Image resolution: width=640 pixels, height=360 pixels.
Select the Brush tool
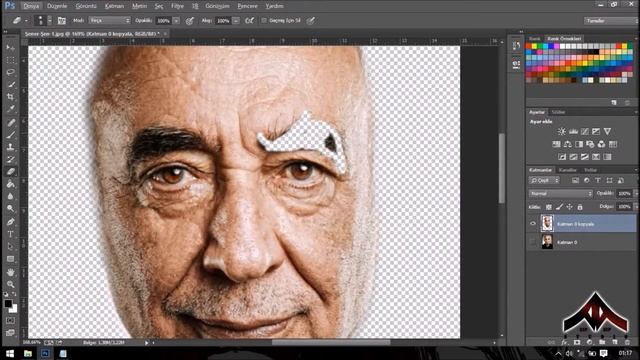point(11,135)
